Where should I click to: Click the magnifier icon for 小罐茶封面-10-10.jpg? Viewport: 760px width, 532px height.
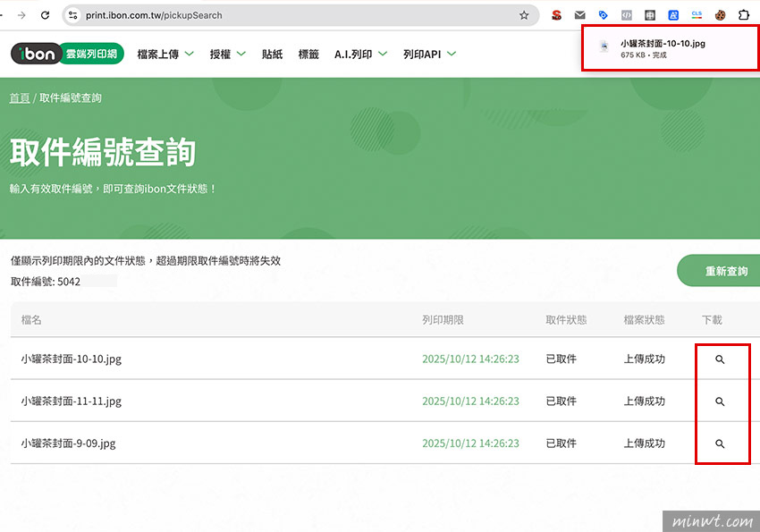(x=720, y=359)
